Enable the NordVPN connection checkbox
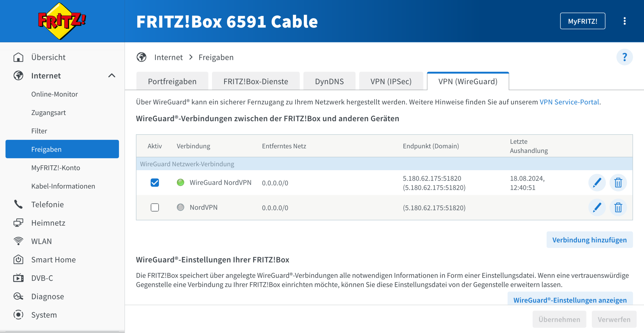The image size is (644, 333). [155, 208]
